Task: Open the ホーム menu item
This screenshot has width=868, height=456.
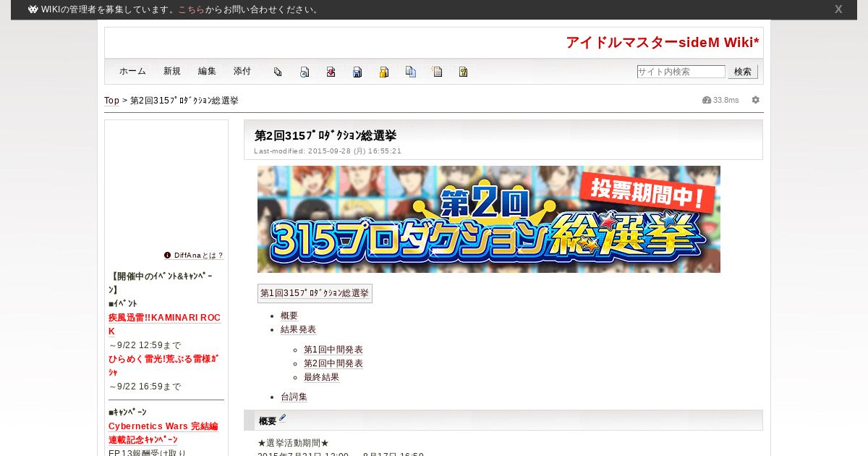Action: (132, 72)
